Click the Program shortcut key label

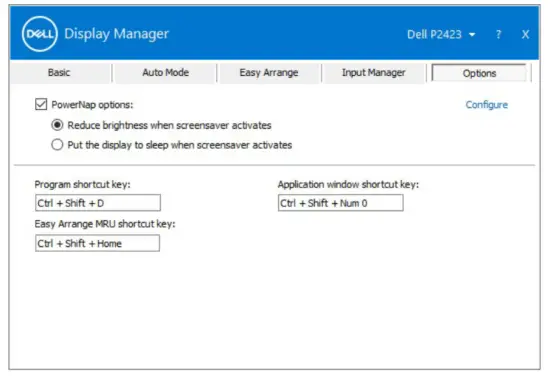coord(82,184)
